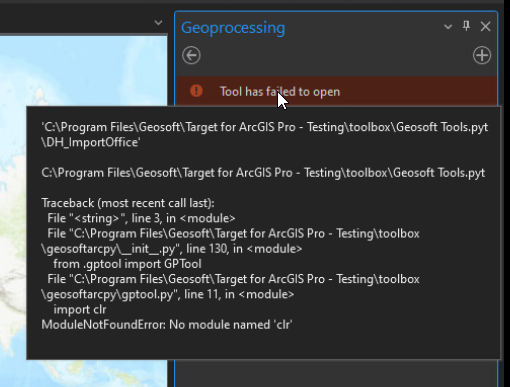
Task: Close the Geoprocessing pane
Action: pyautogui.click(x=485, y=26)
